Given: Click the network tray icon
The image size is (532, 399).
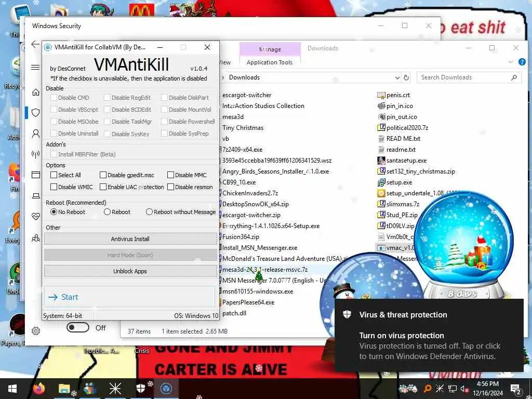Looking at the screenshot, I should click(453, 389).
